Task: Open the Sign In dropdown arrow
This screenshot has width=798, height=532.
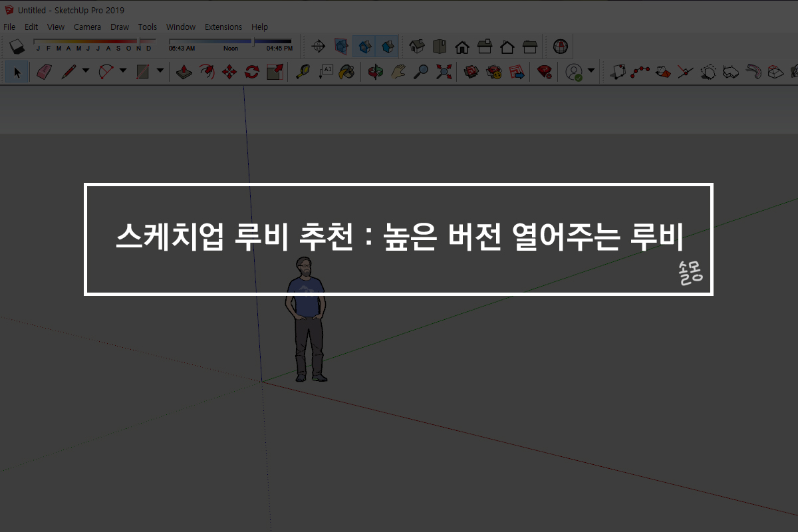Action: 591,70
